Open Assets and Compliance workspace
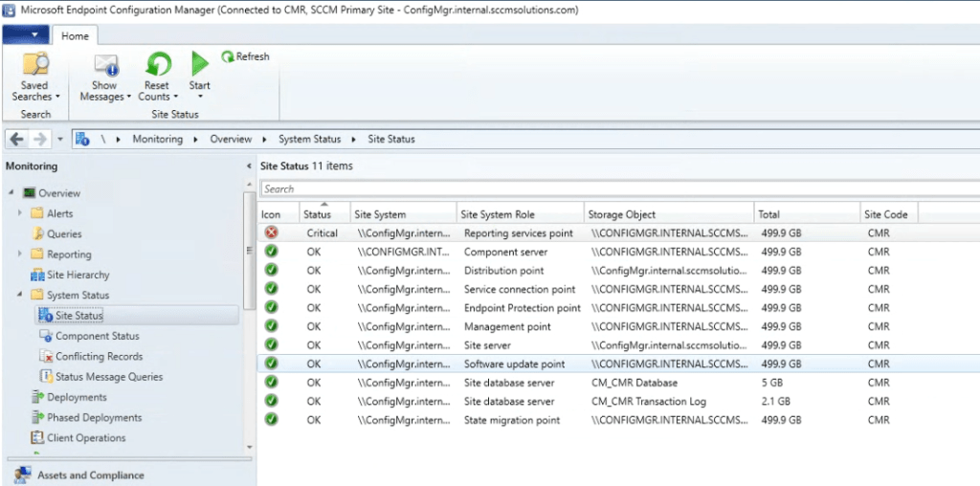The height and width of the screenshot is (486, 980). pyautogui.click(x=90, y=475)
